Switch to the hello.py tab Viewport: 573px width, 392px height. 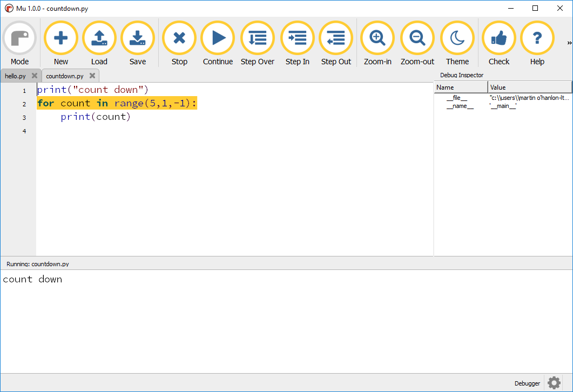click(x=15, y=76)
